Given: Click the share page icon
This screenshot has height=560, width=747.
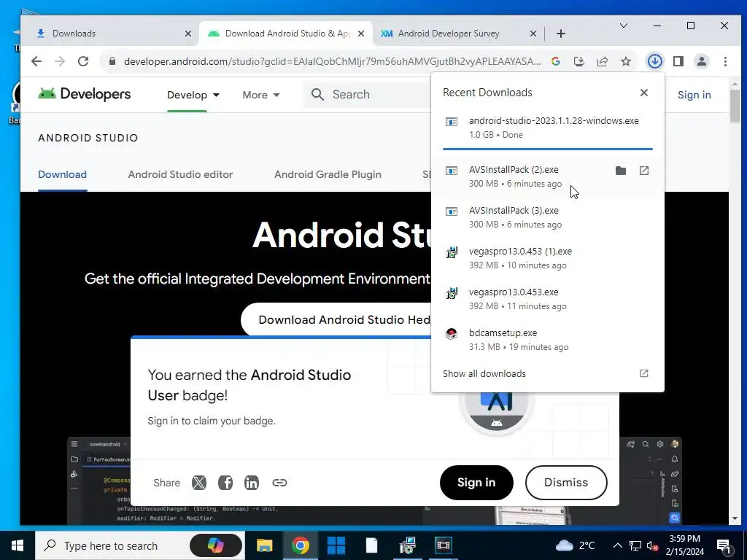Looking at the screenshot, I should point(602,61).
